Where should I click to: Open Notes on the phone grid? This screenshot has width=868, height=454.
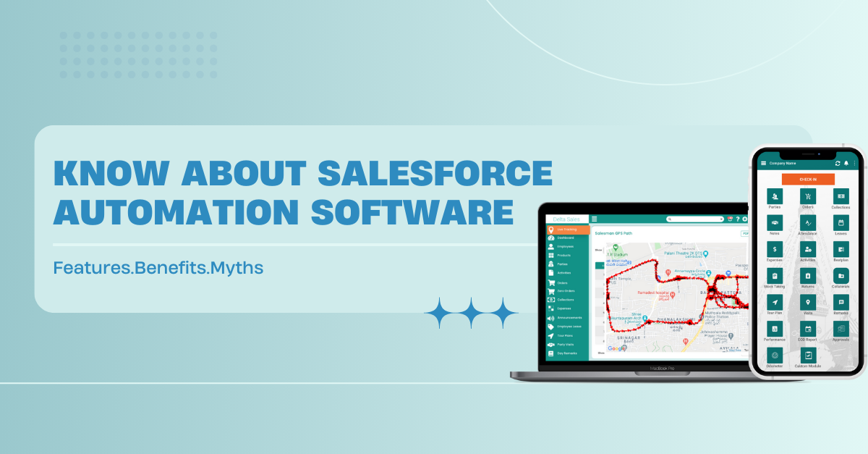tap(775, 222)
